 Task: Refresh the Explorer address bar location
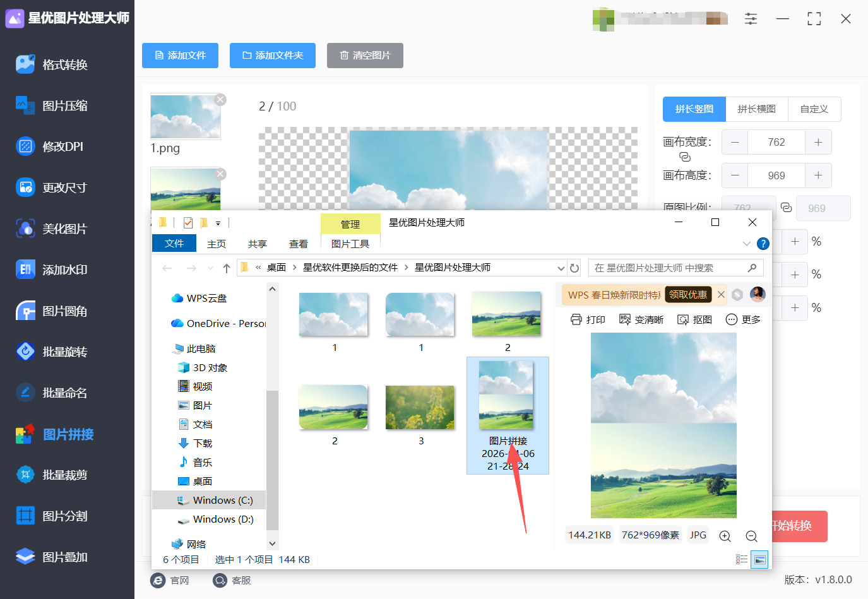[574, 268]
